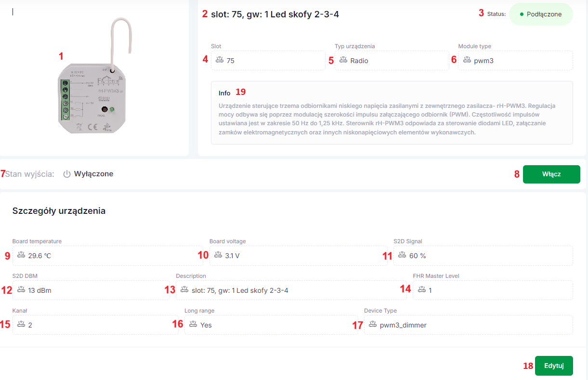This screenshot has height=380, width=588.
Task: Click the Long range field showing Yes
Action: pos(271,325)
